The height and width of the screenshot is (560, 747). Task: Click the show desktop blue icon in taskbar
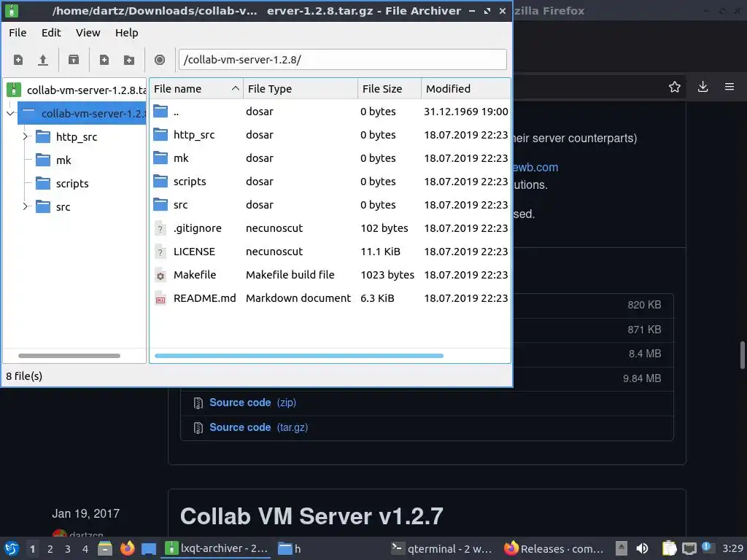pos(149,548)
